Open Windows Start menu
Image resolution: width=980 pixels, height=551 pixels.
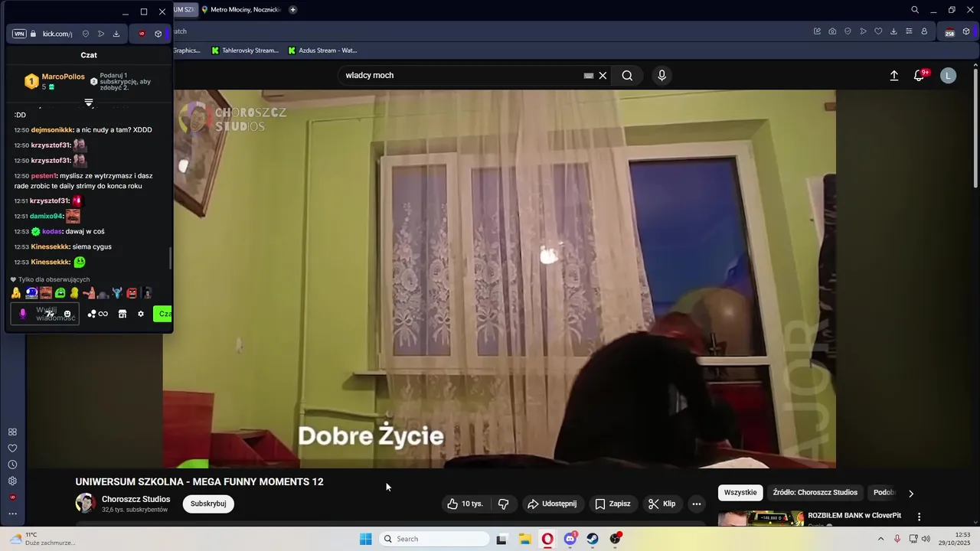tap(366, 539)
